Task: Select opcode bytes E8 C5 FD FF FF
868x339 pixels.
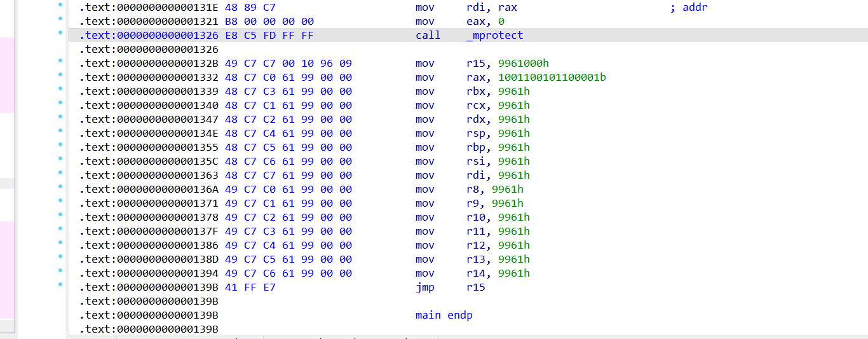Action: (x=269, y=36)
